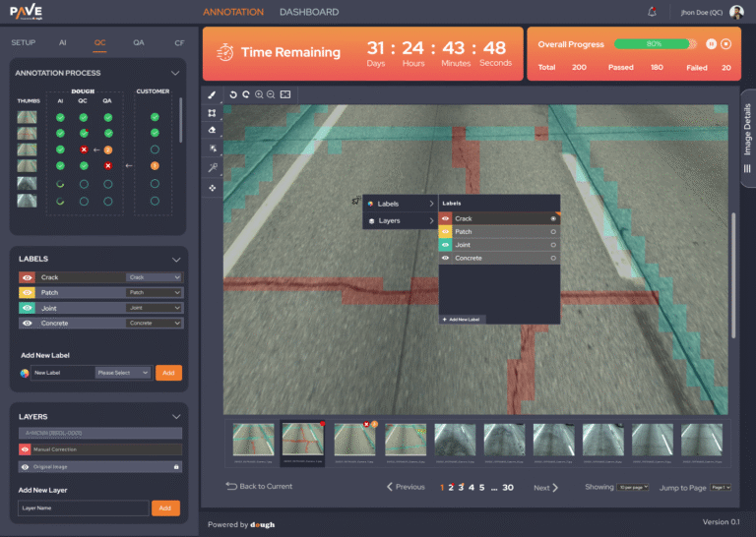This screenshot has width=756, height=537.
Task: Hide the Crack label in the Labels panel
Action: coord(27,277)
